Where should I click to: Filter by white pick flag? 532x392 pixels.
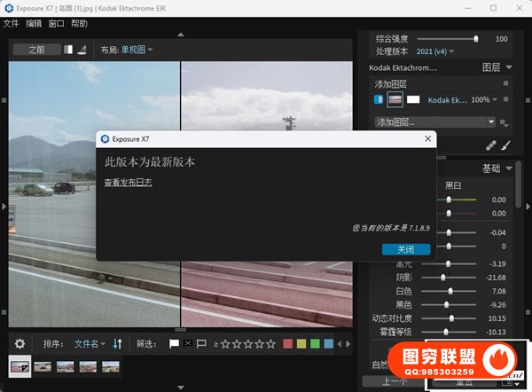[x=174, y=343]
